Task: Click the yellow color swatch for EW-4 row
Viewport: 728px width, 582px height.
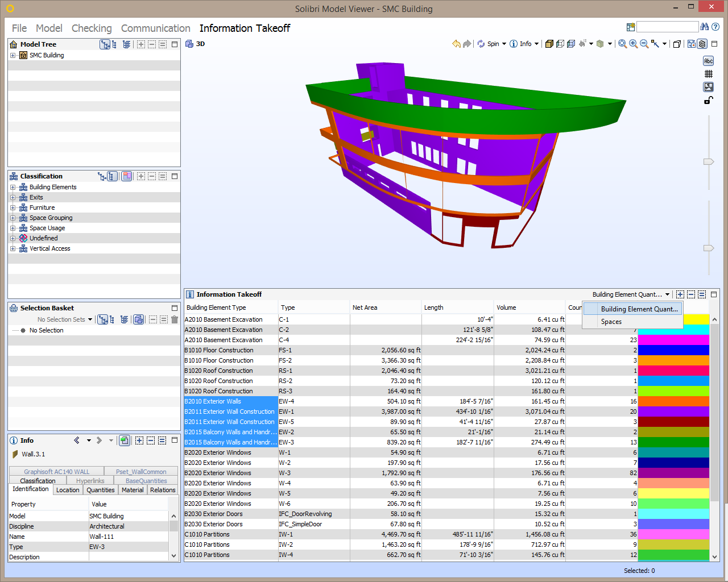Action: click(x=673, y=401)
